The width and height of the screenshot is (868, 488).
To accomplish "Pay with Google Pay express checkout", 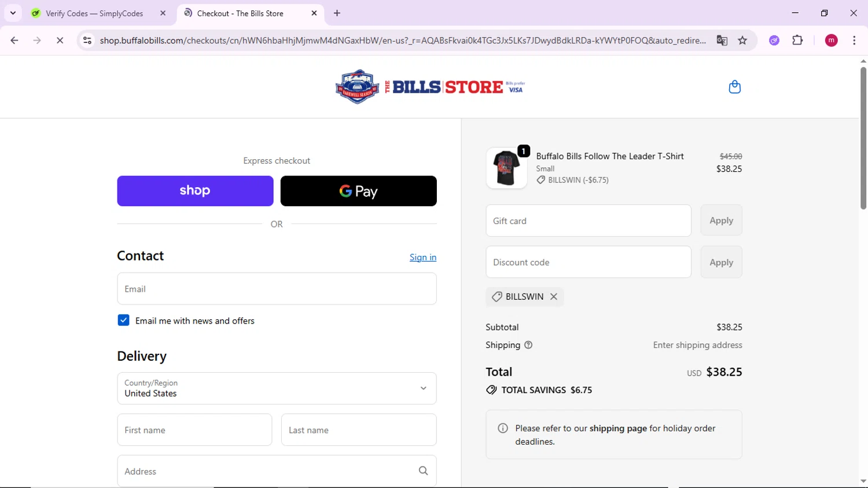I will (x=359, y=191).
